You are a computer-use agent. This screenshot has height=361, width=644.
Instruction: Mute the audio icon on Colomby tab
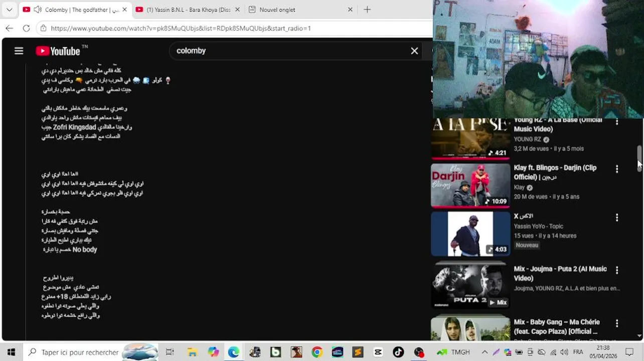click(x=37, y=10)
